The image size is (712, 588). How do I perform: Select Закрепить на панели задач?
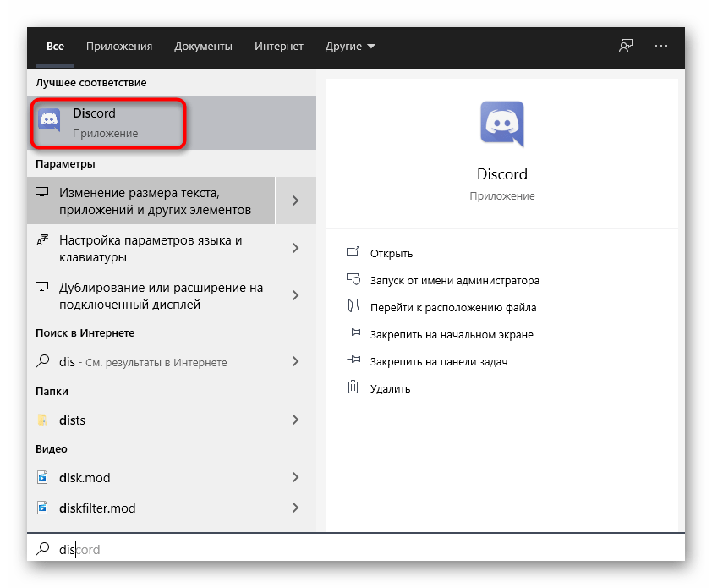[x=439, y=362]
